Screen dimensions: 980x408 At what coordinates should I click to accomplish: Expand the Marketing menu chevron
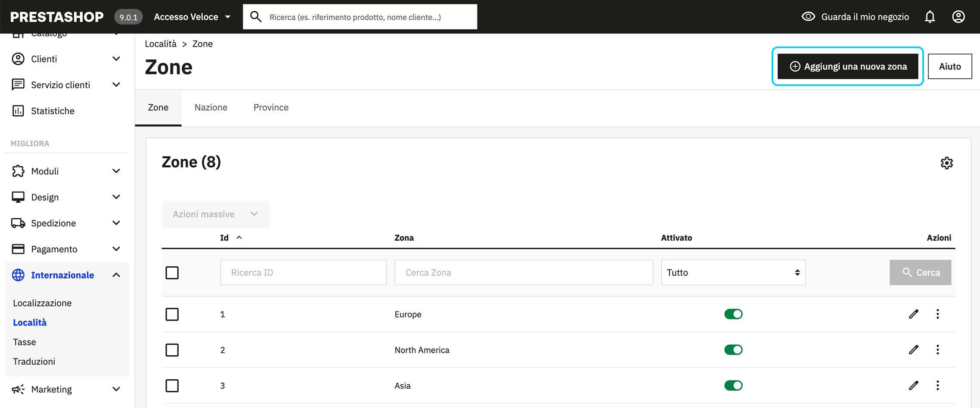[x=116, y=389]
